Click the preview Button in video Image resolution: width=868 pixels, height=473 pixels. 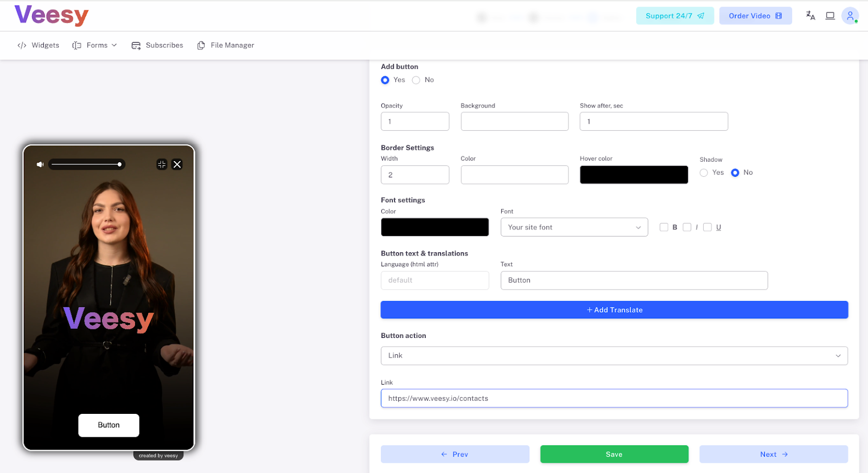108,425
